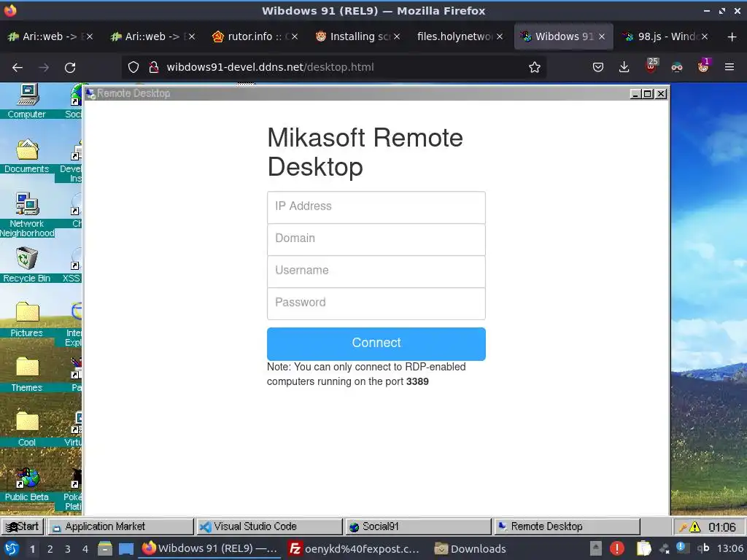Click the monkey extension icon with badge 1
This screenshot has width=747, height=560.
coord(703,66)
